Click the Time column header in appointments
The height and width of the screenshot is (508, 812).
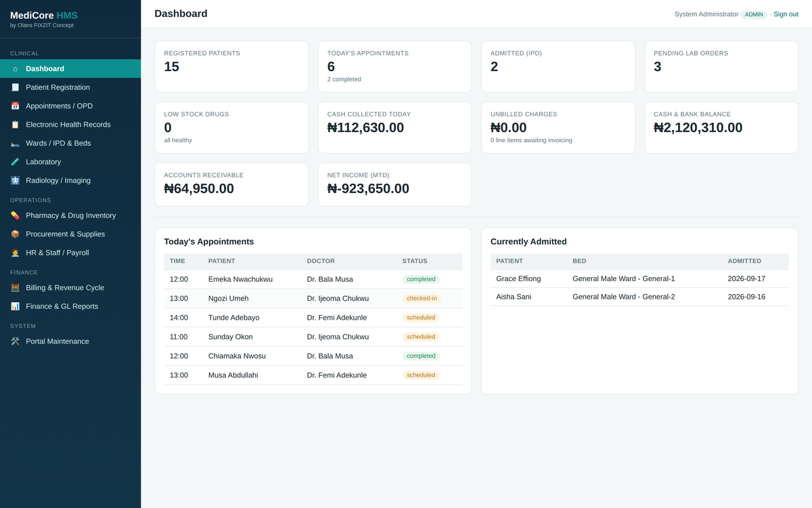click(177, 261)
